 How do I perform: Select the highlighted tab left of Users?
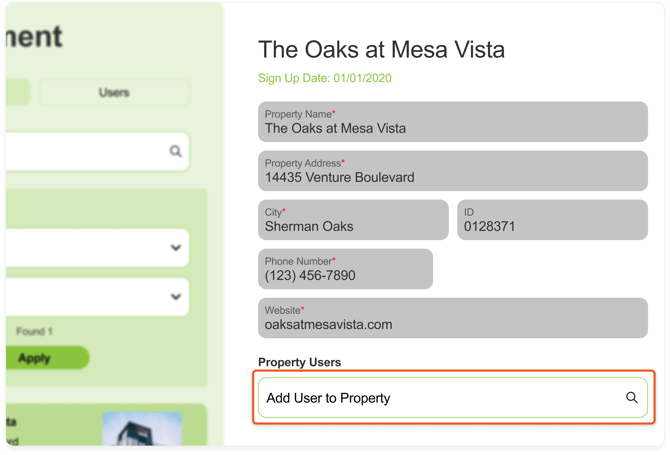tap(14, 92)
